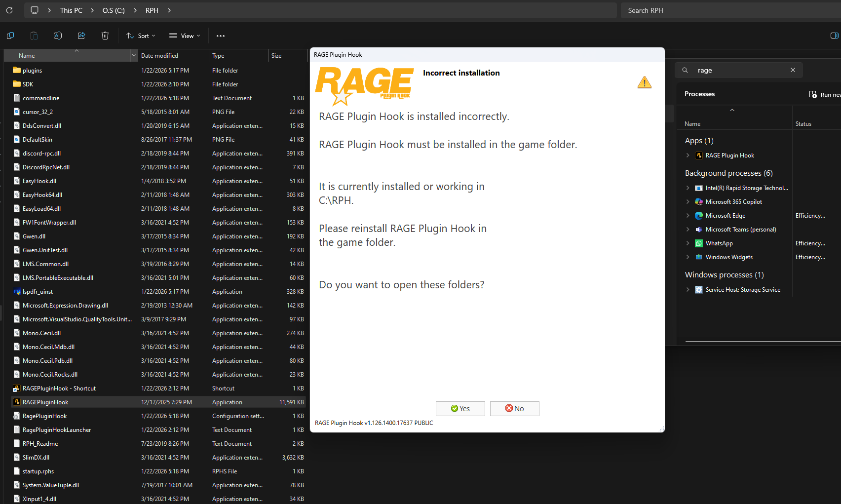Toggle the Details pane icon
Screen dimensions: 841x504
point(834,36)
